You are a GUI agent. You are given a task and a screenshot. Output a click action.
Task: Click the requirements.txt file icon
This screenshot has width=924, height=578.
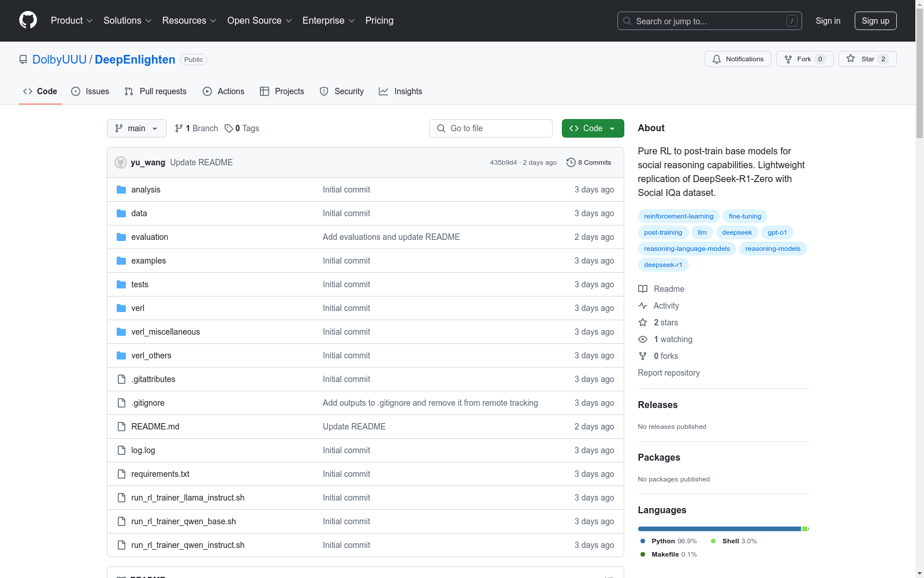click(121, 474)
